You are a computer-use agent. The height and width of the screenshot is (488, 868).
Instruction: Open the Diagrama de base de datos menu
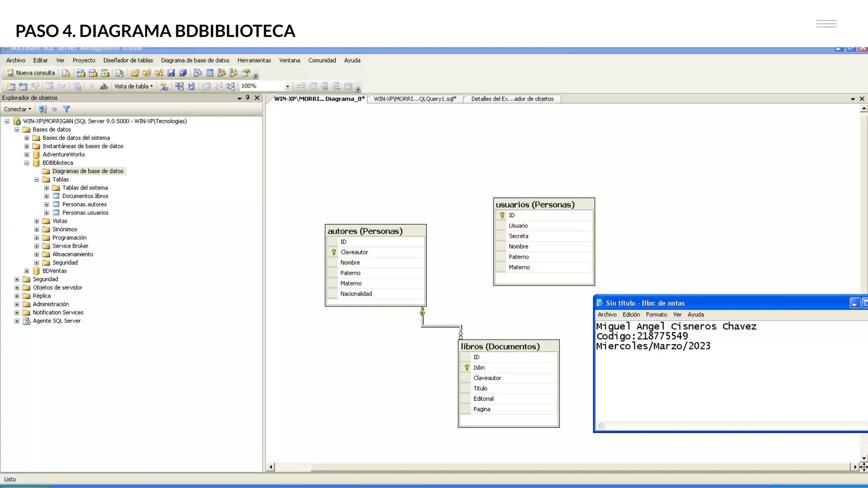tap(195, 61)
